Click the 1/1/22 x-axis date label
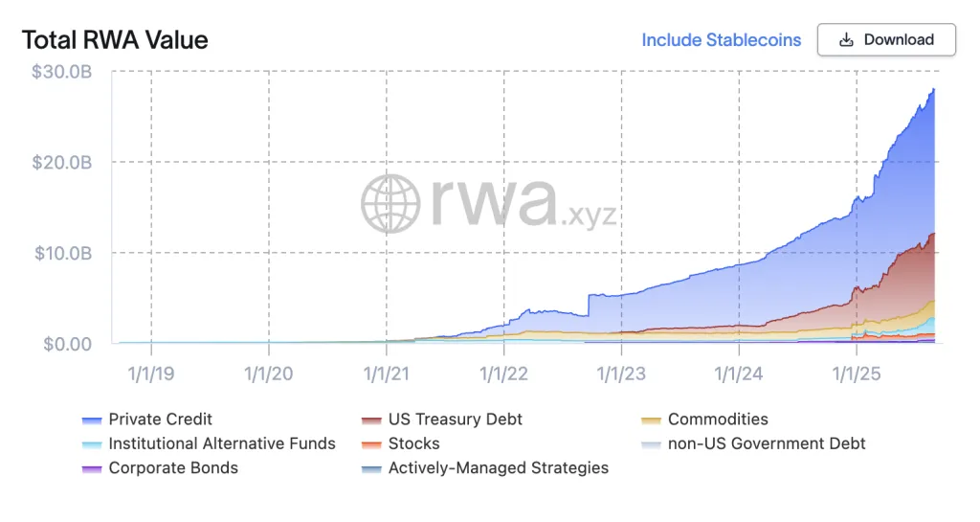 [503, 373]
